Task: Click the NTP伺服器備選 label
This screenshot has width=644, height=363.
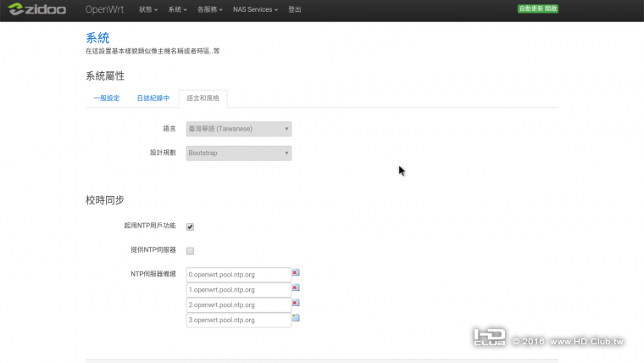Action: pos(153,274)
